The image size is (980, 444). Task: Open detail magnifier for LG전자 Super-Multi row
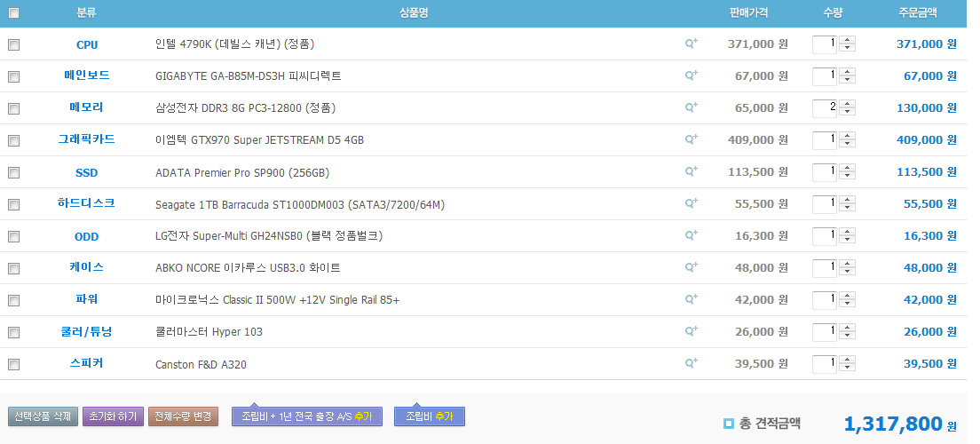pos(692,234)
